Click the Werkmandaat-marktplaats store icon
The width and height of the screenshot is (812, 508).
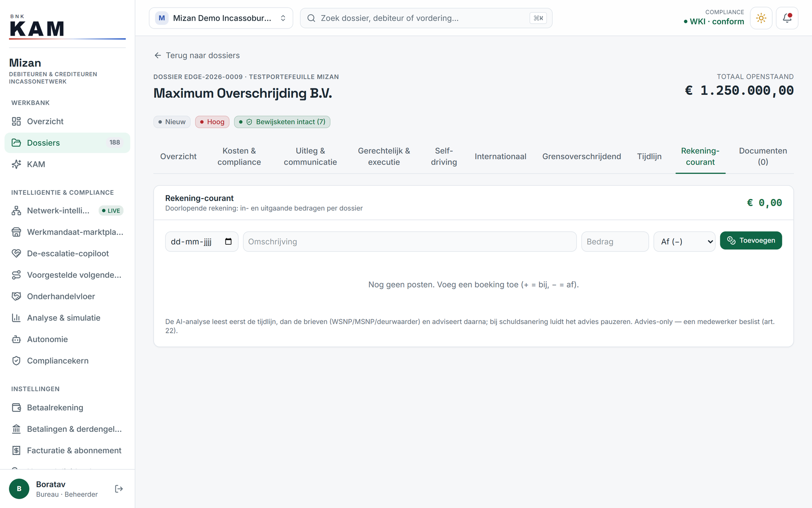(16, 232)
